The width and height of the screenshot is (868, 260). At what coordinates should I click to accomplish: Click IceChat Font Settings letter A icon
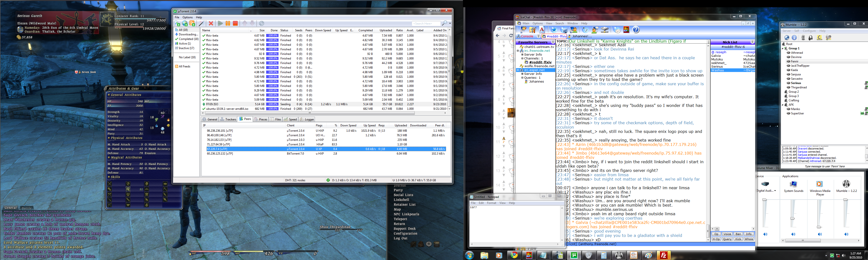542,30
